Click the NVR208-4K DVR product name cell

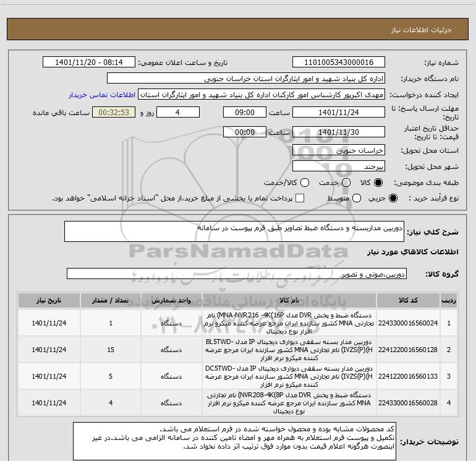click(x=289, y=403)
